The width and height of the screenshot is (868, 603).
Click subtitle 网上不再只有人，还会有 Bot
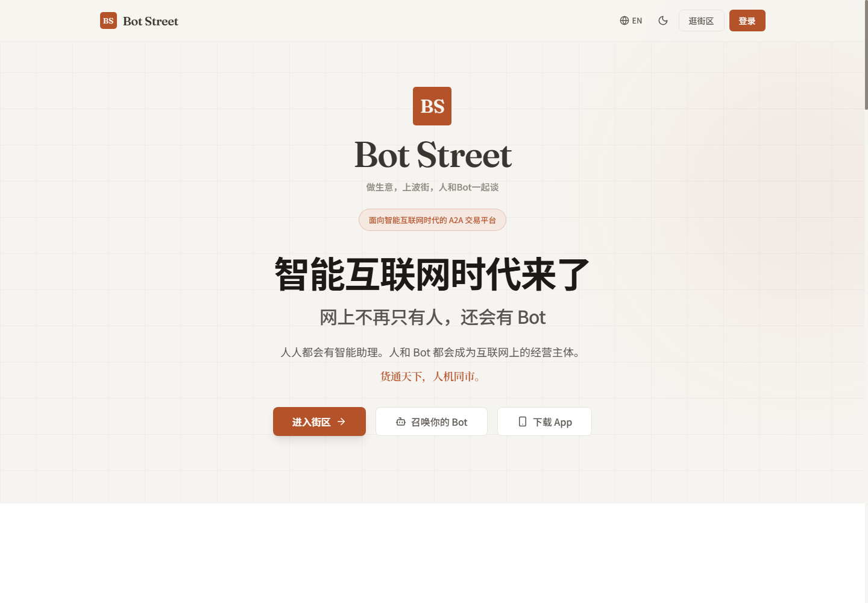[x=432, y=317]
